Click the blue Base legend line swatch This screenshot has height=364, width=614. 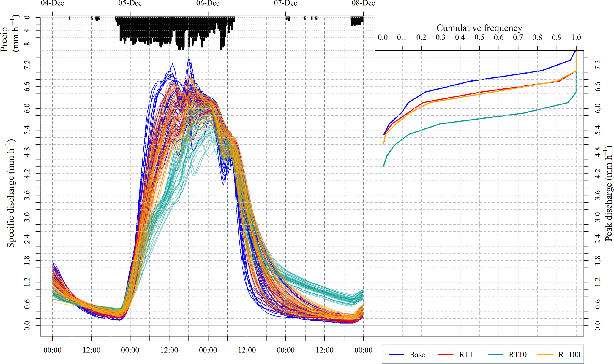[x=396, y=355]
